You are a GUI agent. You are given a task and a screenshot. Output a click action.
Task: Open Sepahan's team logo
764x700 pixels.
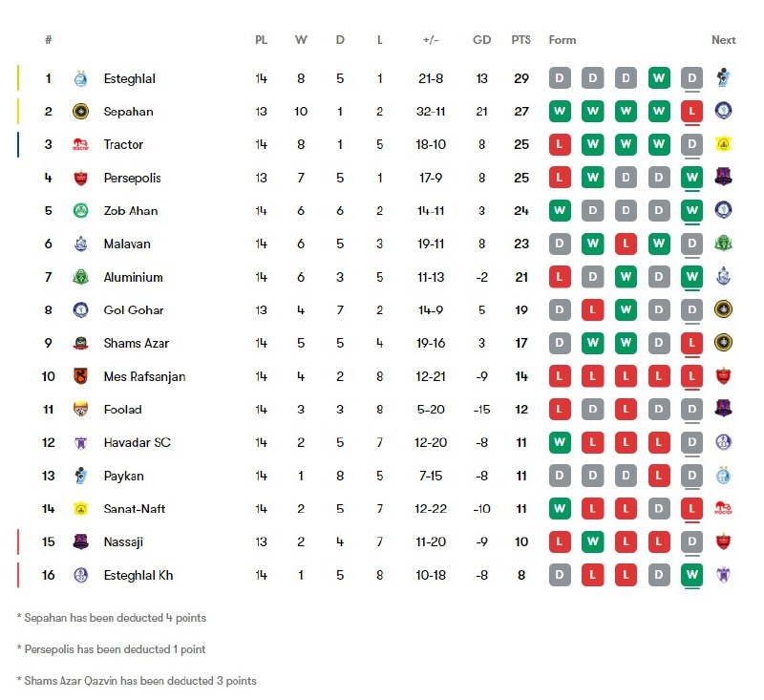(80, 112)
